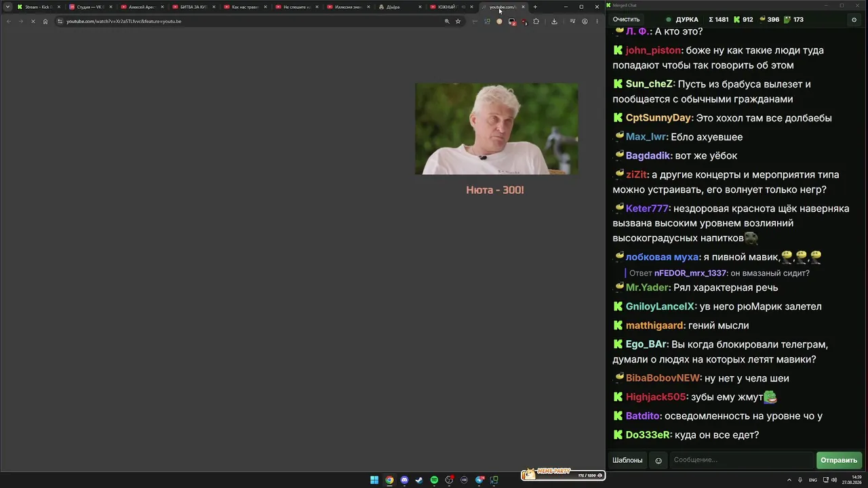Switch to the Студия — VK tab
The image size is (868, 488).
[x=90, y=7]
